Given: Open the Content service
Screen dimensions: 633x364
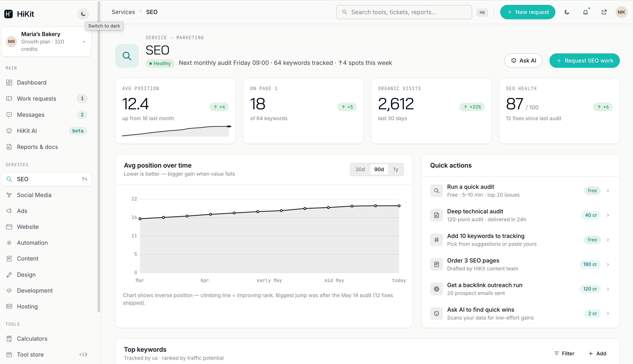Looking at the screenshot, I should tap(46, 258).
